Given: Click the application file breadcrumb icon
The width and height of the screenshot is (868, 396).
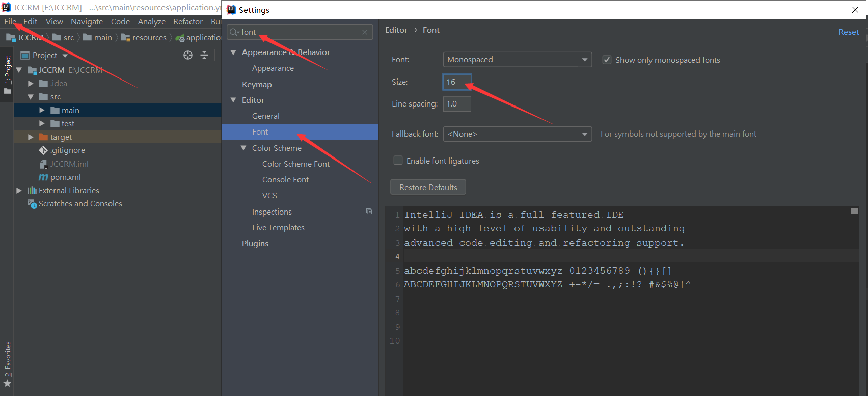Looking at the screenshot, I should (180, 38).
